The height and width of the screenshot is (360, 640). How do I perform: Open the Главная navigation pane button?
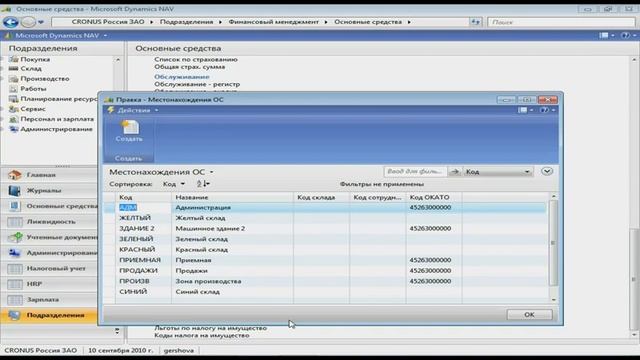[49, 175]
